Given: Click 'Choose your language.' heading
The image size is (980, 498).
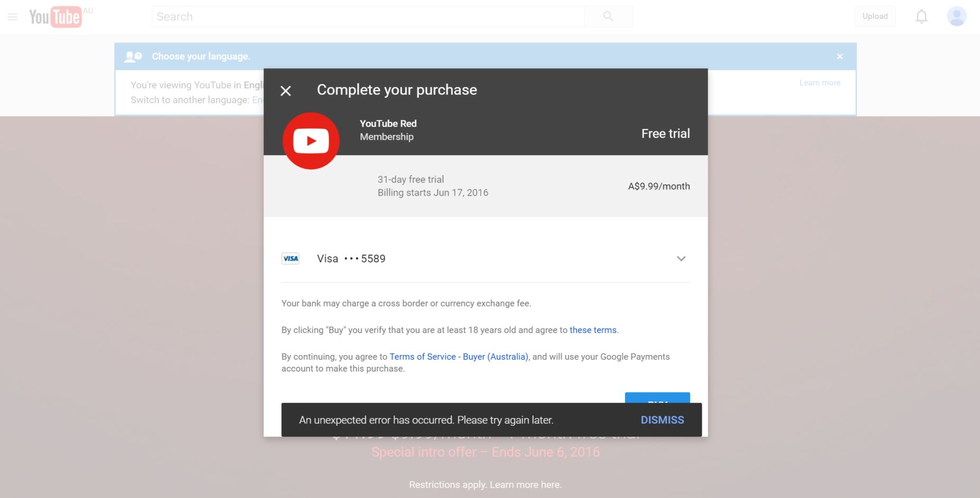Looking at the screenshot, I should click(x=201, y=57).
